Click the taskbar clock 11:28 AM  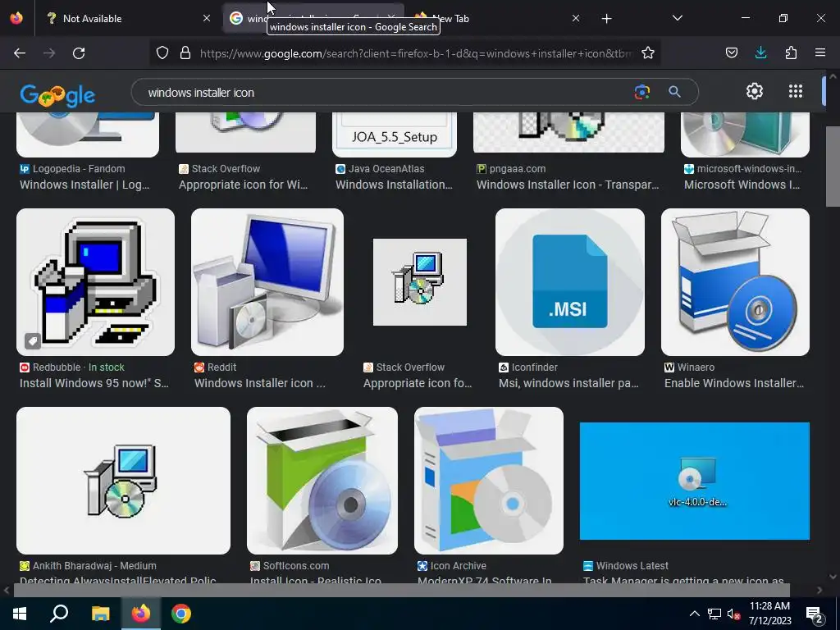[769, 606]
